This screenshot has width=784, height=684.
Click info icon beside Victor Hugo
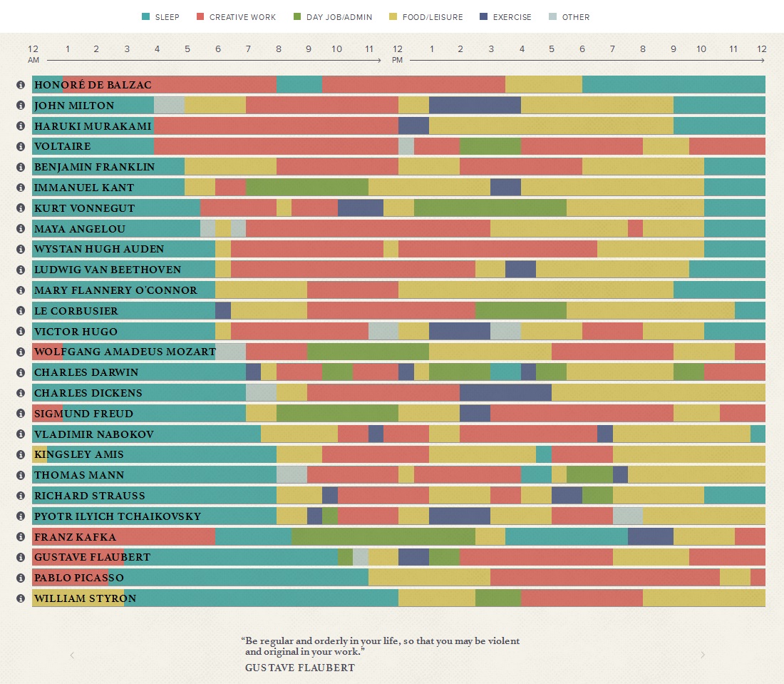pyautogui.click(x=21, y=332)
